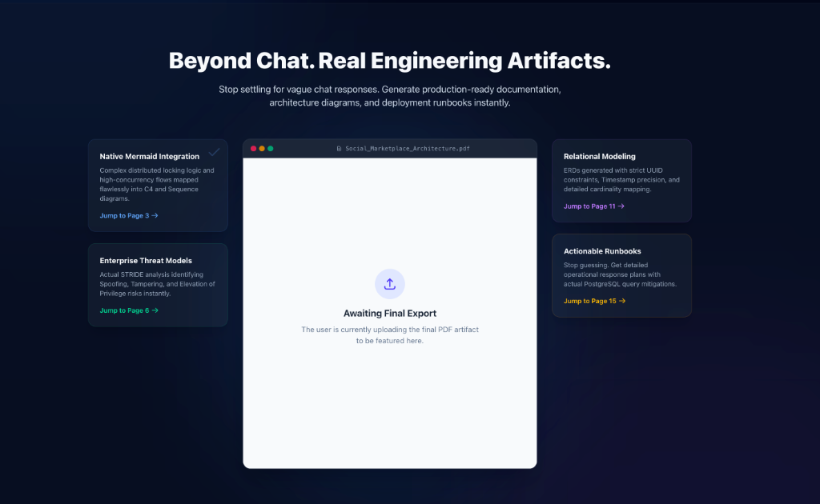Click the upload icon above Awaiting Final Export
The width and height of the screenshot is (820, 504).
click(390, 284)
